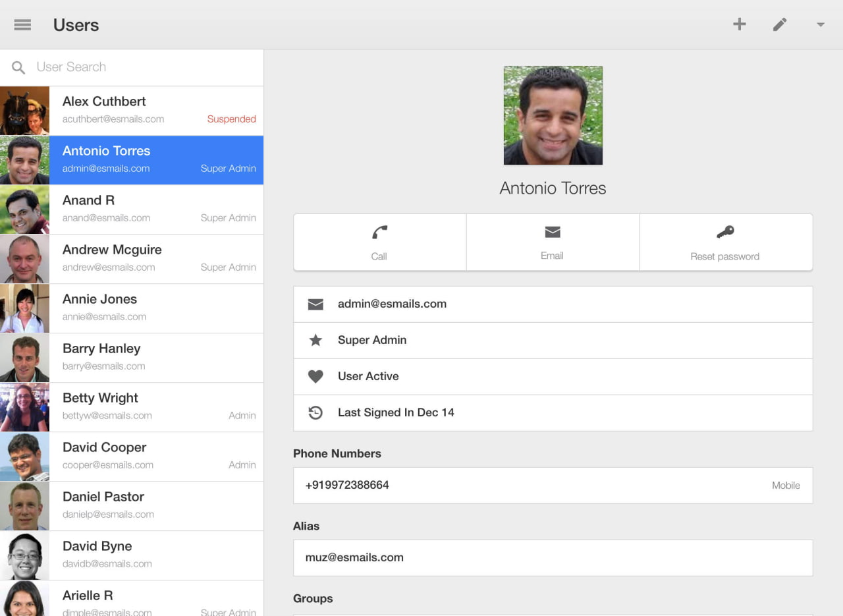Open Betty Wright's user profile
843x616 pixels.
tap(132, 406)
